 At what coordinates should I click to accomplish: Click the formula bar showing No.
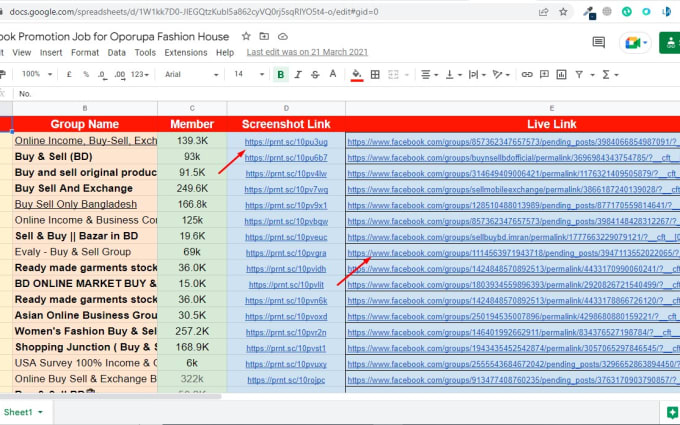pyautogui.click(x=347, y=94)
